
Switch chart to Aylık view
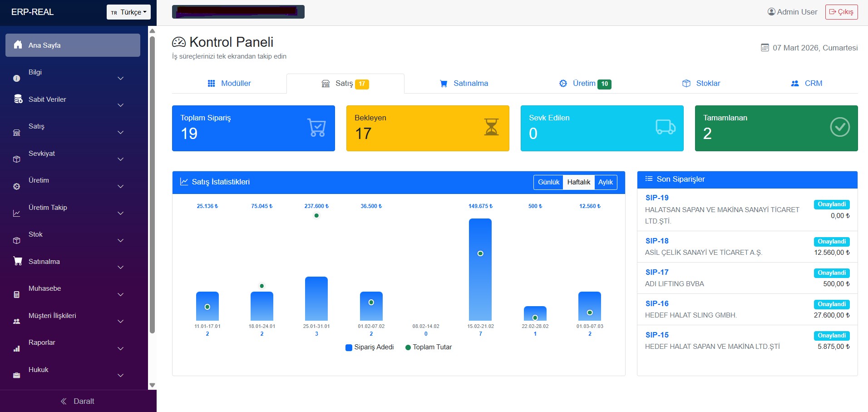(x=605, y=182)
